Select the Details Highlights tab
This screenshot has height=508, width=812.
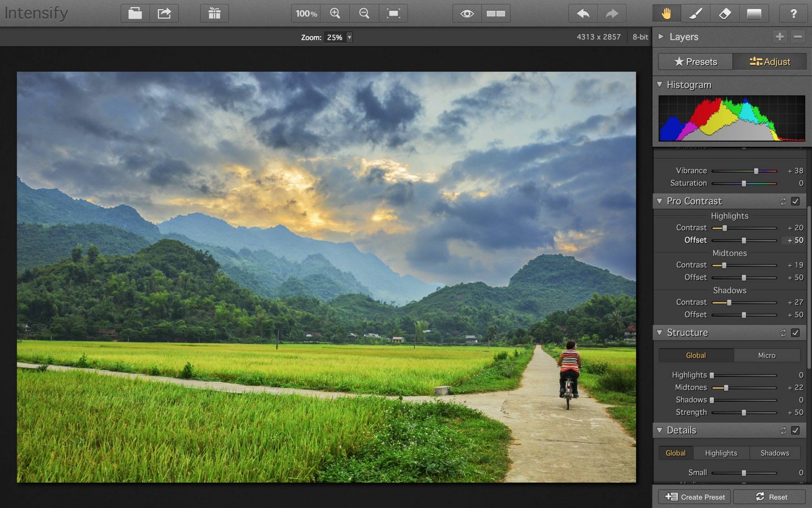click(x=721, y=453)
